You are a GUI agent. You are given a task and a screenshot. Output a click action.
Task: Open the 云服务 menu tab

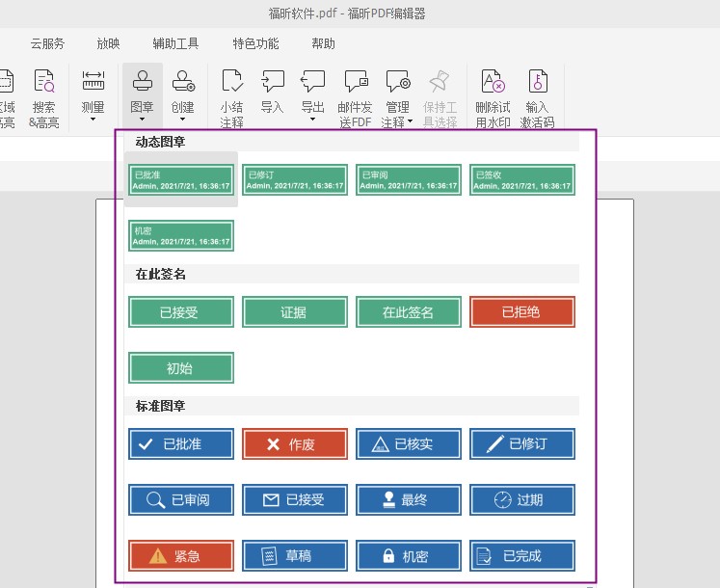(48, 43)
